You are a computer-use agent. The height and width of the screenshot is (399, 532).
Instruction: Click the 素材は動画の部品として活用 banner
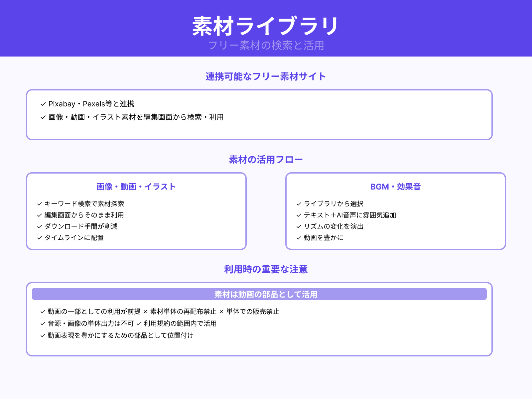[x=266, y=294]
